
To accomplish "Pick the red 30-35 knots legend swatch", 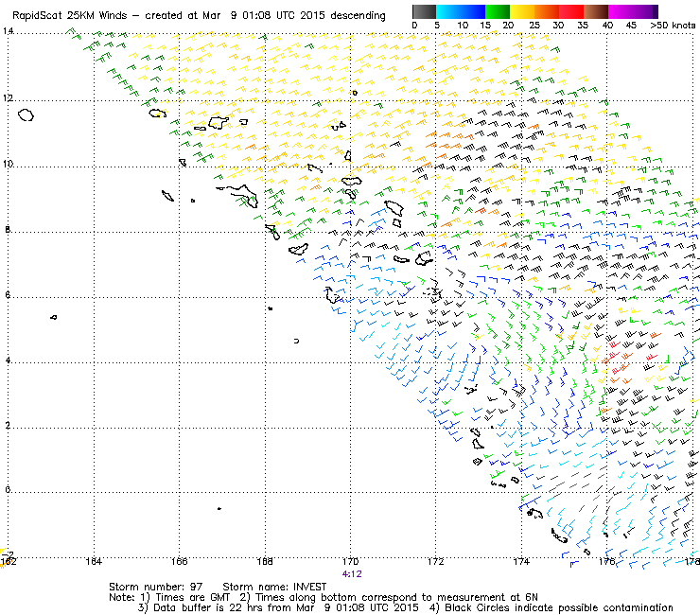I will (x=571, y=11).
